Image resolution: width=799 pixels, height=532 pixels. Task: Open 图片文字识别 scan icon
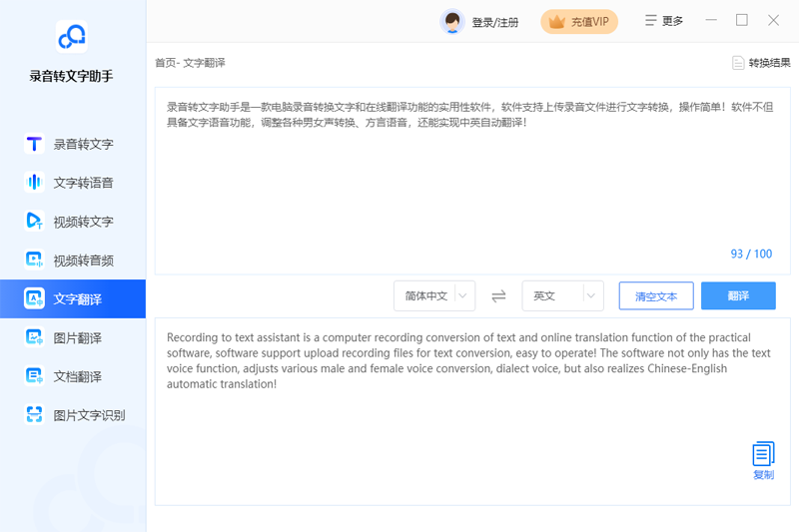pyautogui.click(x=34, y=415)
